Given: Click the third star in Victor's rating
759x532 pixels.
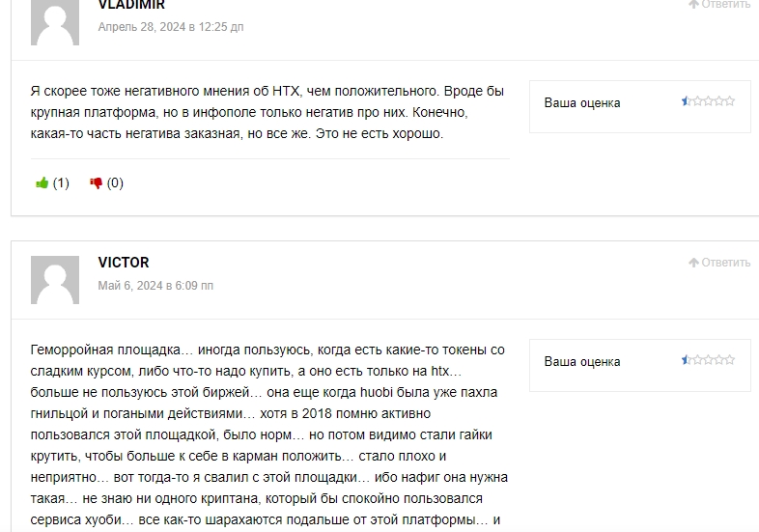Looking at the screenshot, I should tap(708, 360).
